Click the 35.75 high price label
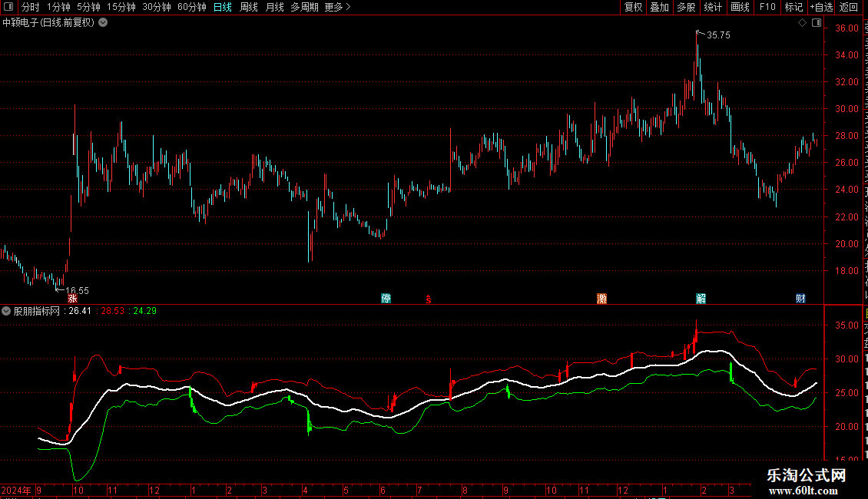Viewport: 868px width, 499px height. 718,35
